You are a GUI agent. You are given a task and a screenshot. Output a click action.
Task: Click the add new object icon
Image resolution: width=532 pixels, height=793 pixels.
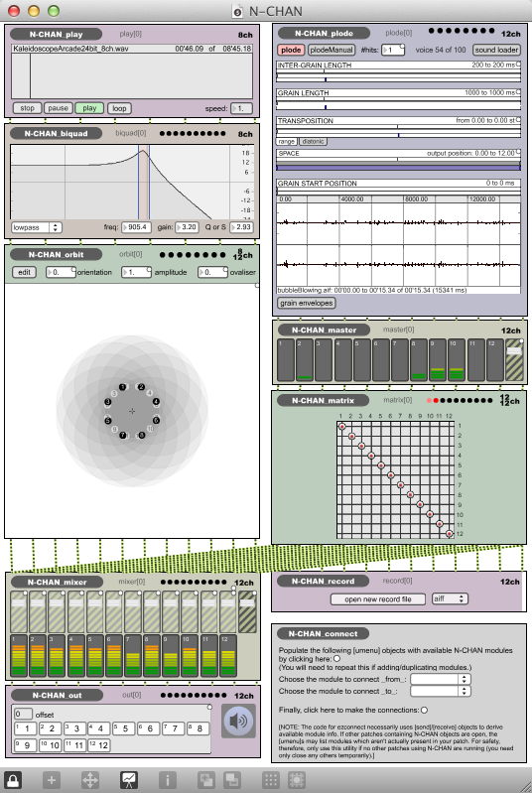[x=51, y=779]
